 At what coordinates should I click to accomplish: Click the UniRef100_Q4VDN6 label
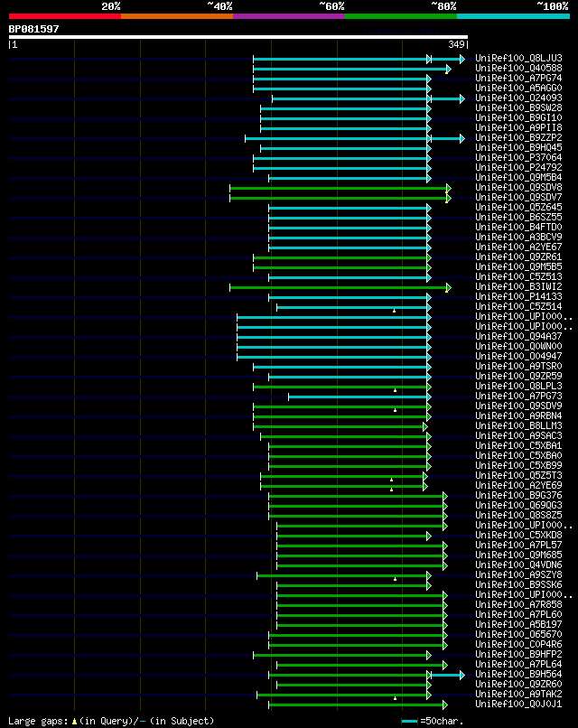(x=518, y=565)
